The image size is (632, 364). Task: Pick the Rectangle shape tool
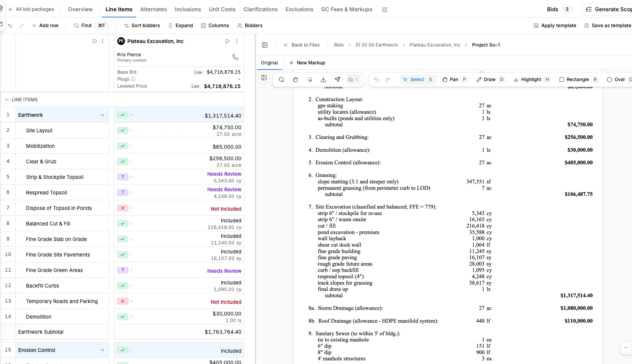[x=578, y=80]
